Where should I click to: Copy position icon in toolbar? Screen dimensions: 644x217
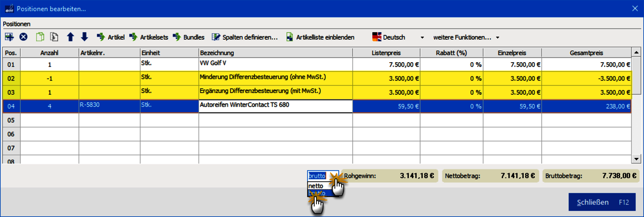40,37
